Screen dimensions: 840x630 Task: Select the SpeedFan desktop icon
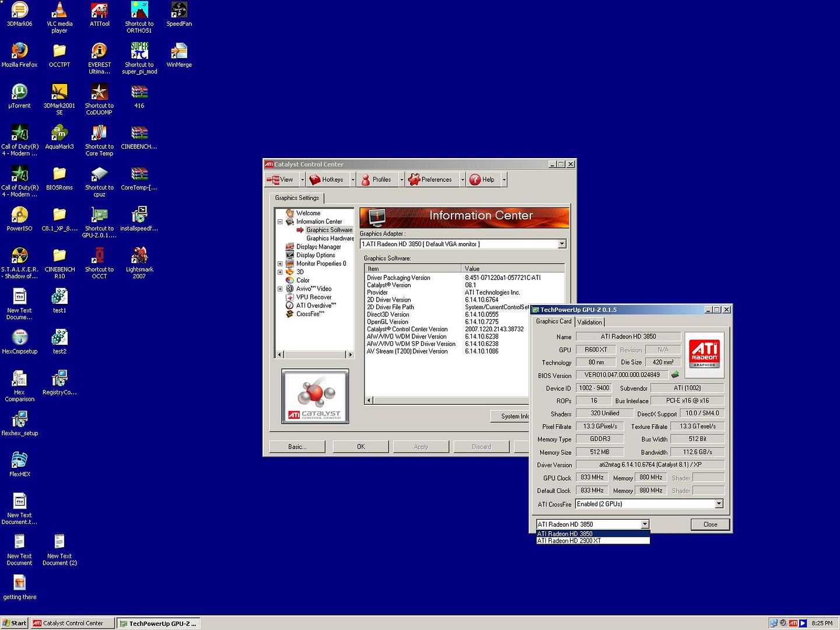coord(179,15)
